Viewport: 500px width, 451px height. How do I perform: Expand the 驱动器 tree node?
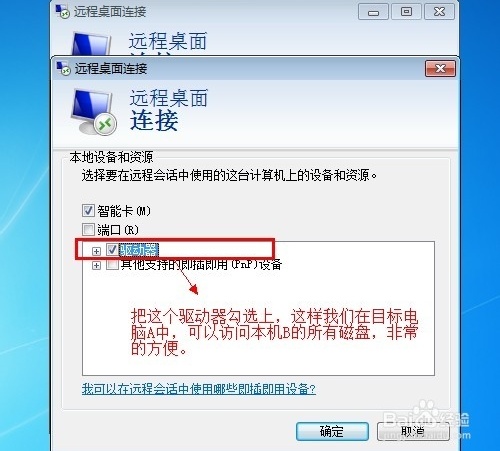[x=96, y=251]
